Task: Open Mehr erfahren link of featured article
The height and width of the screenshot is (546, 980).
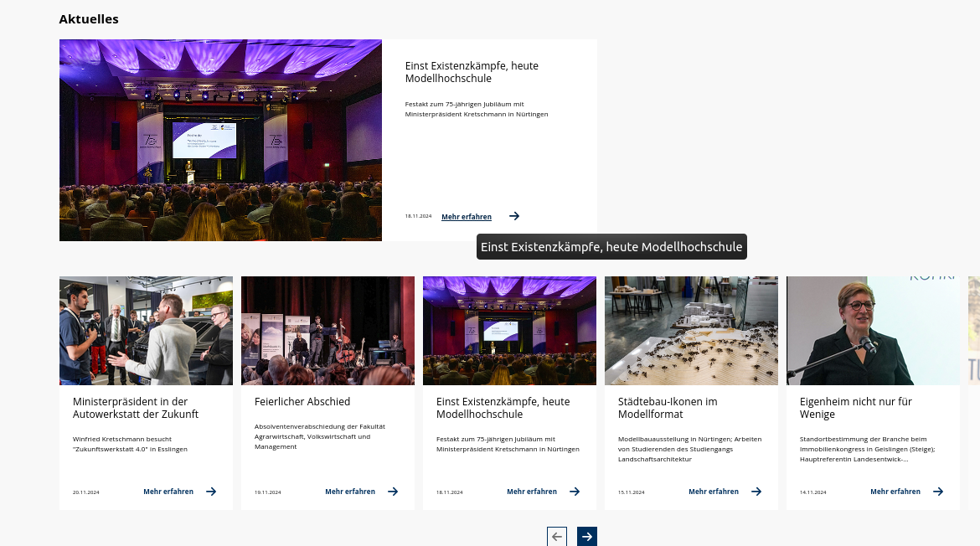Action: pos(467,217)
